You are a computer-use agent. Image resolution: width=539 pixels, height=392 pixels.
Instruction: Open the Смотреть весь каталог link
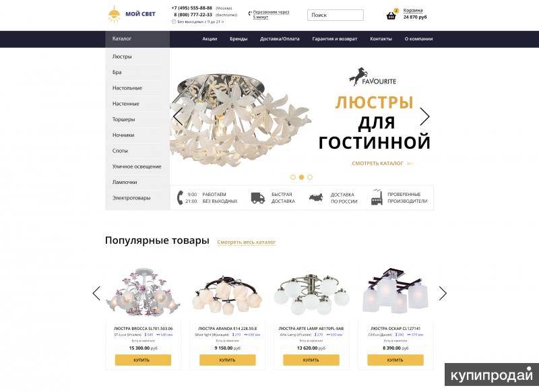247,242
